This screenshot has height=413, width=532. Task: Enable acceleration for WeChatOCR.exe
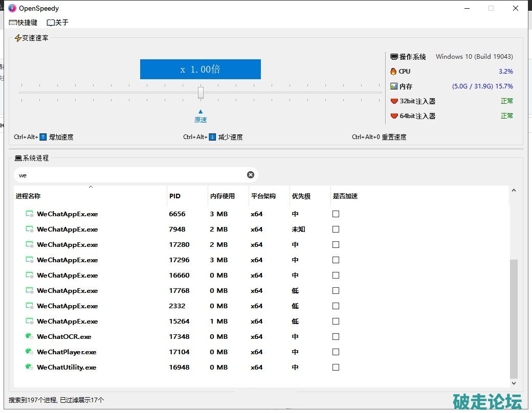[336, 336]
